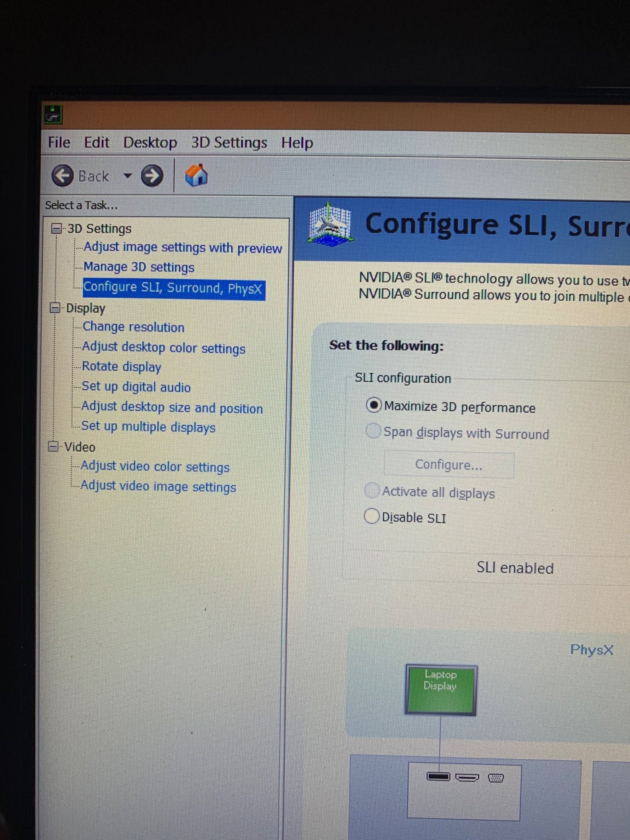
Task: Open the Home page icon
Action: point(196,175)
